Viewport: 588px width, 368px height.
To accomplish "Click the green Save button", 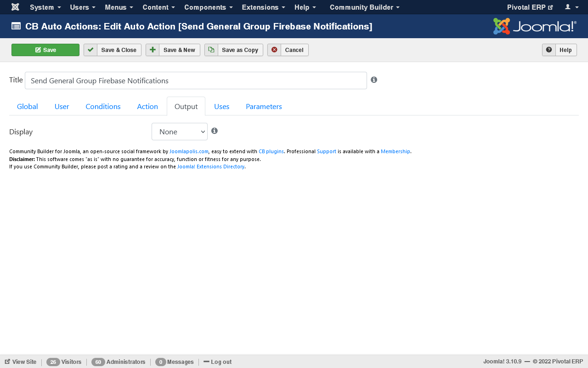I will click(x=45, y=50).
